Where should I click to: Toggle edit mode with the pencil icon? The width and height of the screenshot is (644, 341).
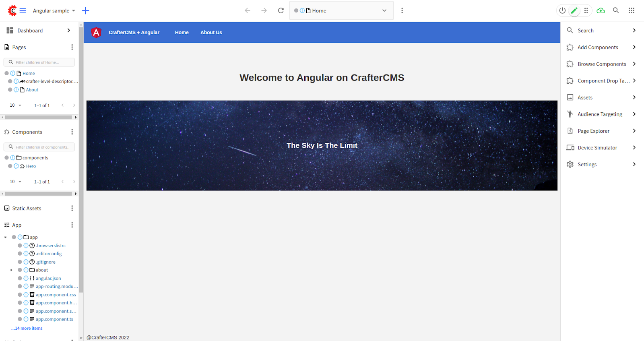pyautogui.click(x=574, y=10)
